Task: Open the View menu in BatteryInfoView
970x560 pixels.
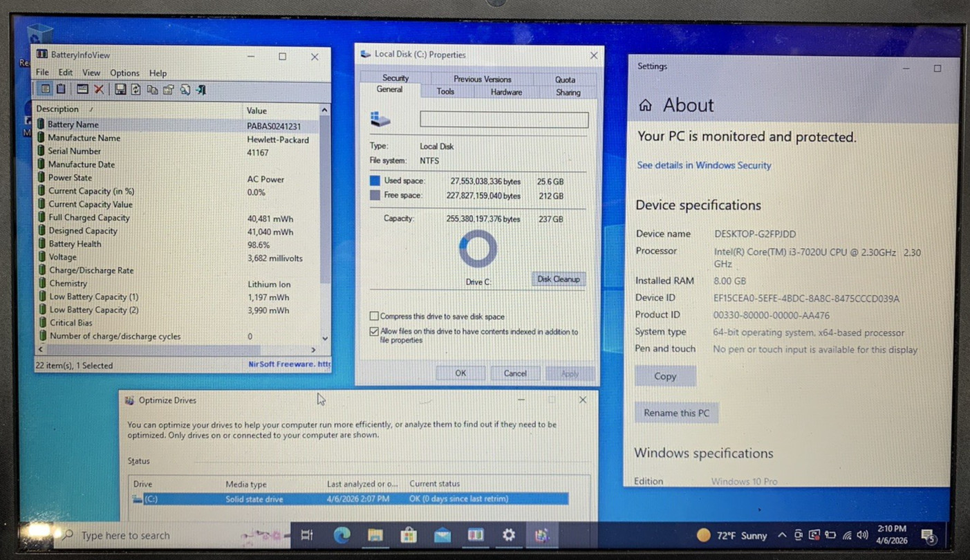Action: [91, 73]
